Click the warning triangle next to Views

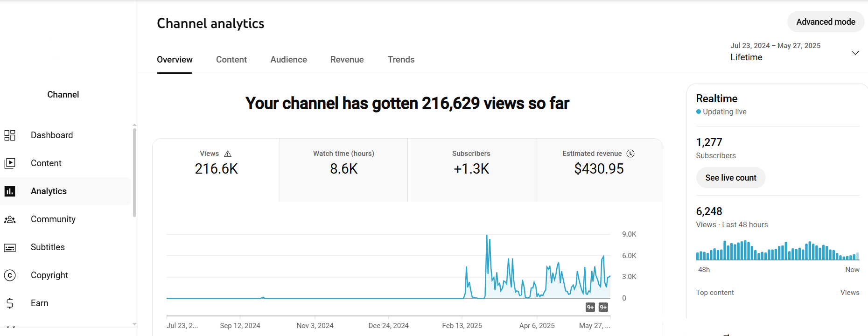pos(228,154)
